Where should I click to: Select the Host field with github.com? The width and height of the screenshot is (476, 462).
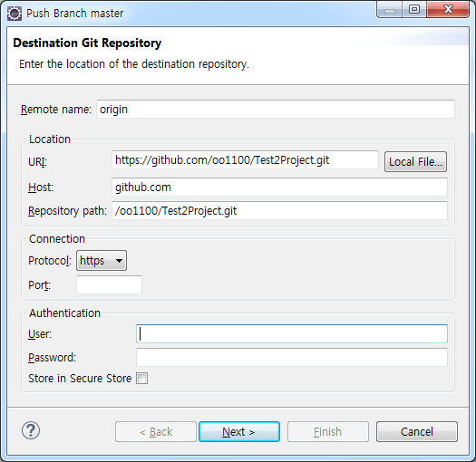(x=279, y=188)
